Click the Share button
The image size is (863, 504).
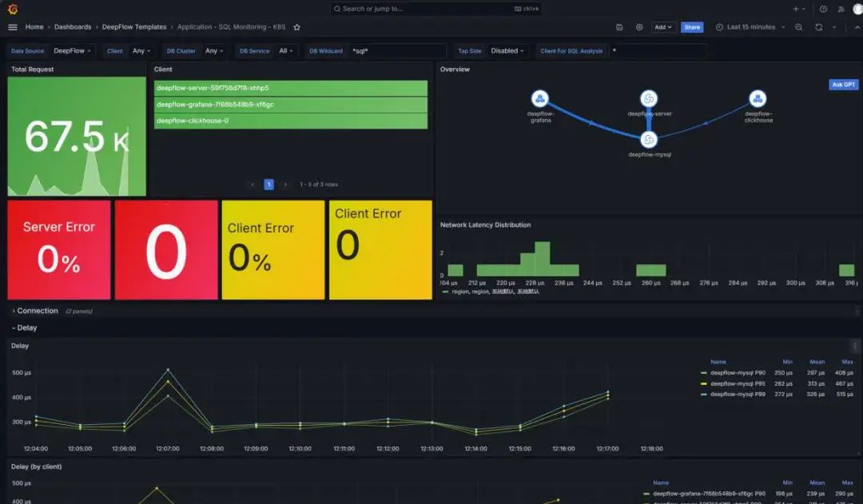(692, 27)
